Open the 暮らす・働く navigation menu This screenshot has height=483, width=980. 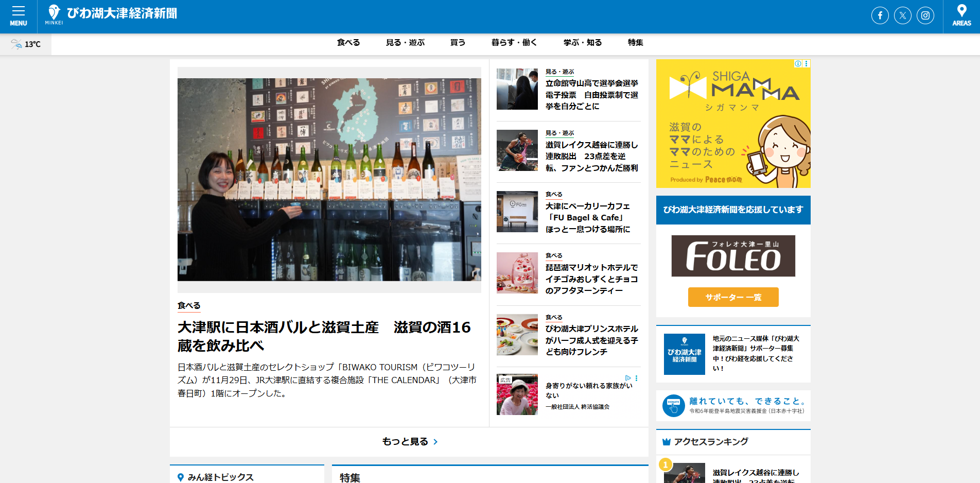pos(514,43)
